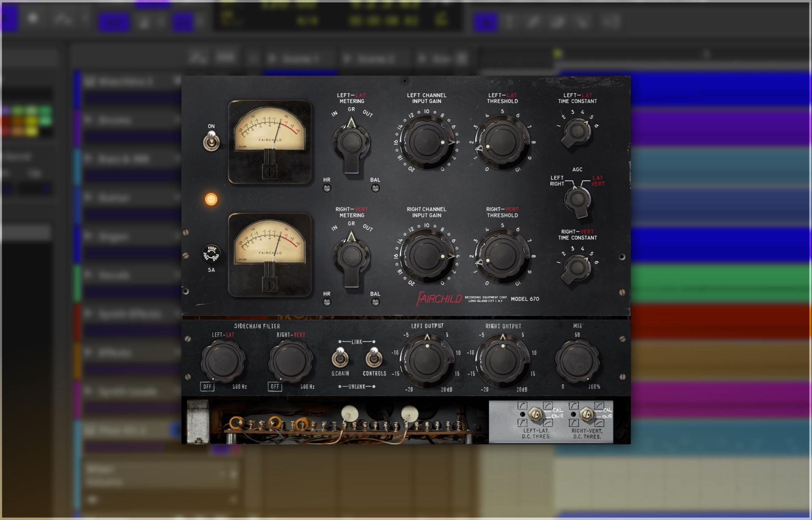
Task: Switch the AGC Left/Right Lat/Vert selector
Action: (x=578, y=200)
